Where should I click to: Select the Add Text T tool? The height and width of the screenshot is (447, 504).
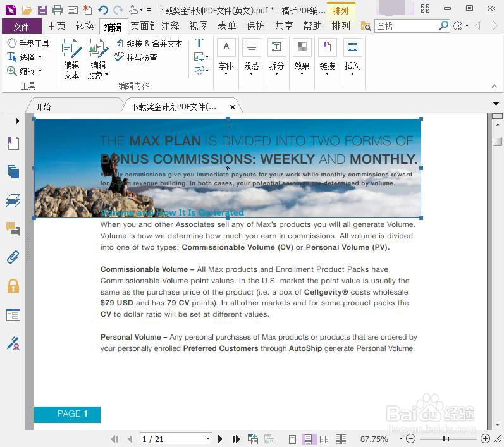(199, 43)
